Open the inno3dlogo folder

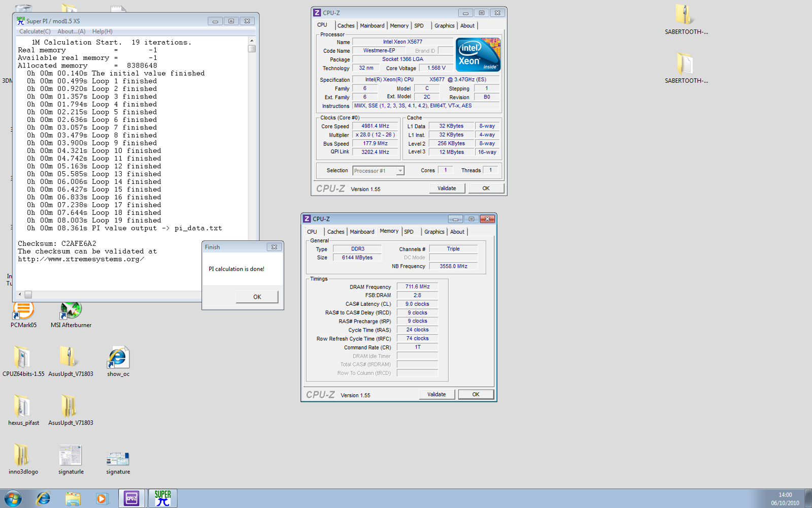click(x=23, y=459)
